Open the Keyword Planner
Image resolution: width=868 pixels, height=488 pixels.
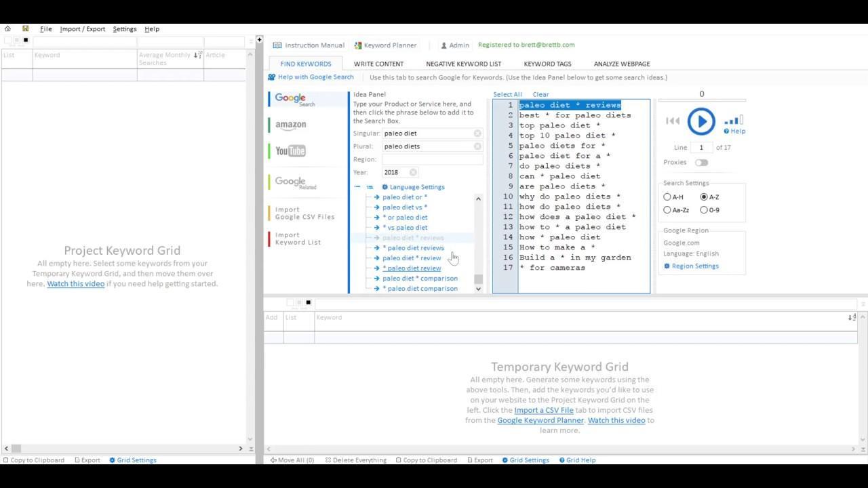[x=385, y=45]
